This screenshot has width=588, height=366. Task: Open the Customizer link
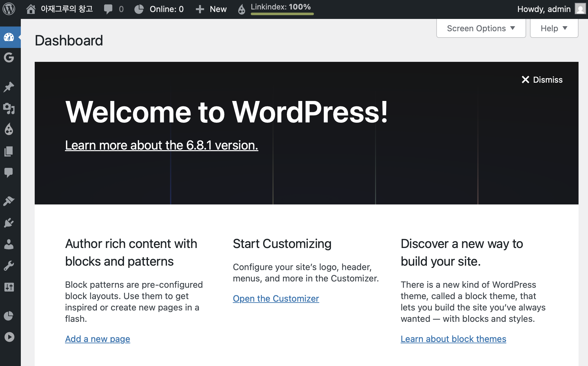pyautogui.click(x=276, y=298)
